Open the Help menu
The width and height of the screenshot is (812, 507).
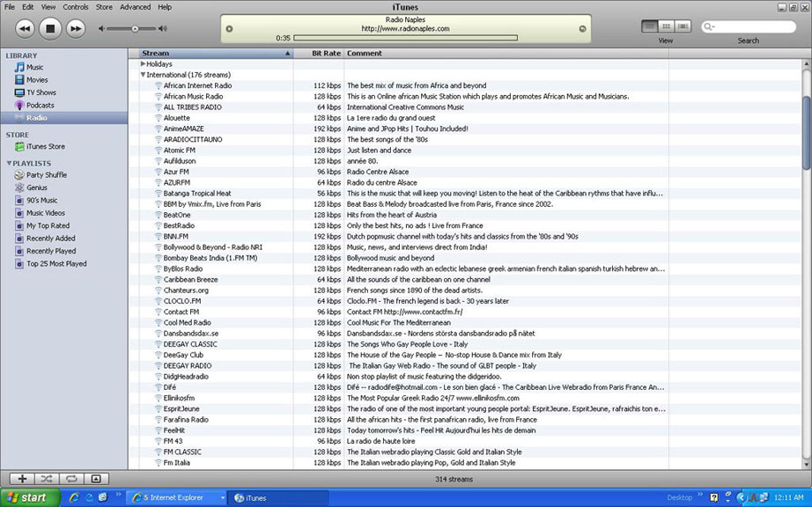click(165, 7)
